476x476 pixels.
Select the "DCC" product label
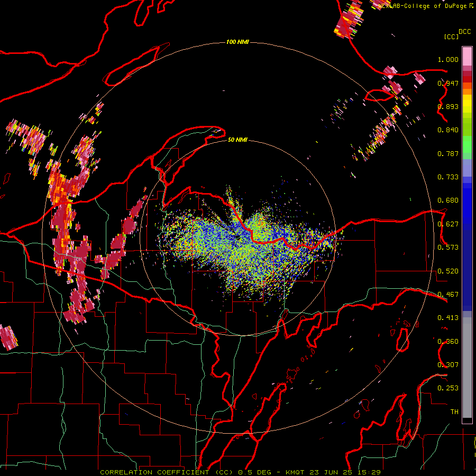coord(464,32)
